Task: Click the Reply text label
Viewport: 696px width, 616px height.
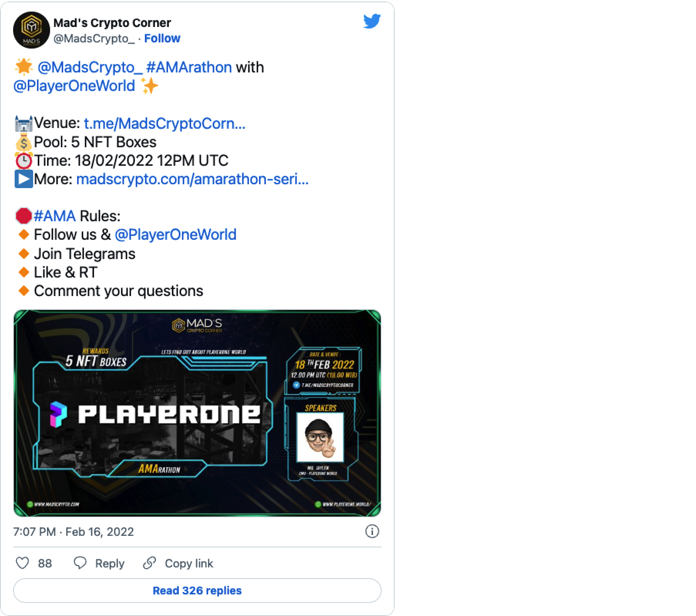Action: point(110,564)
